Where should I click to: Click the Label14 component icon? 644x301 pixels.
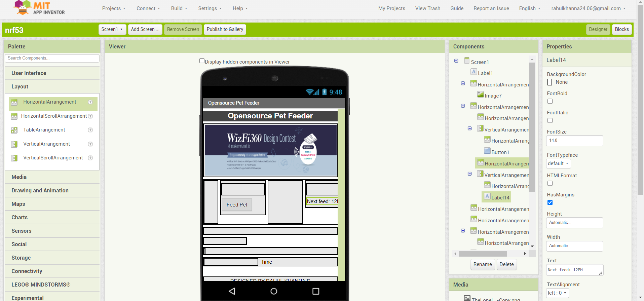click(487, 196)
